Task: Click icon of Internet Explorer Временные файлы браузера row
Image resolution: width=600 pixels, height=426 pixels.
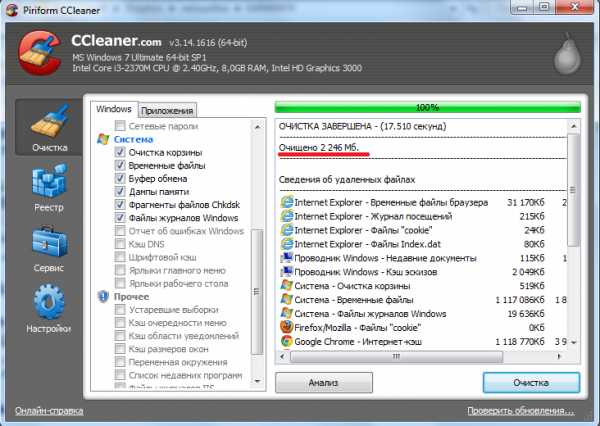Action: pos(287,202)
